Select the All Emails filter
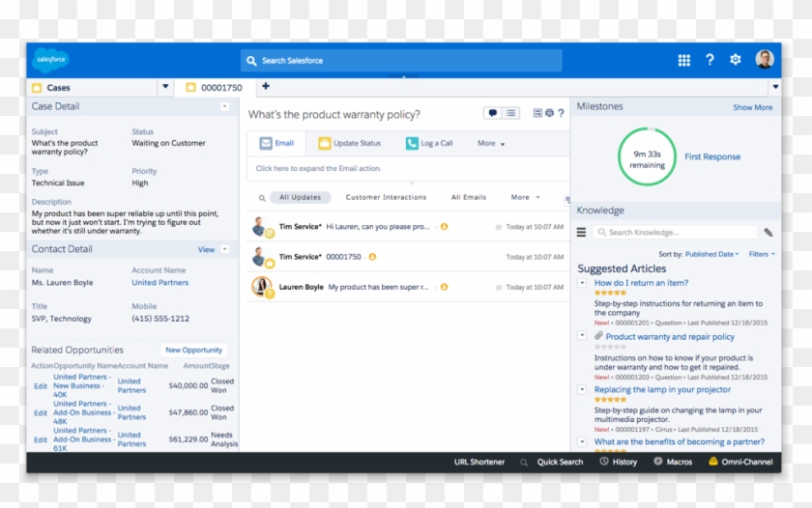 pos(469,197)
